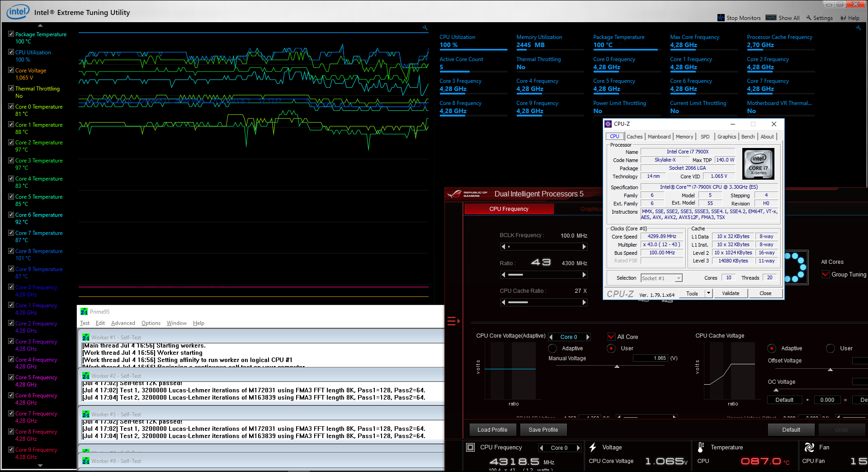Decrease BCLK Frequency with left arrow
The image size is (868, 472).
[x=503, y=247]
